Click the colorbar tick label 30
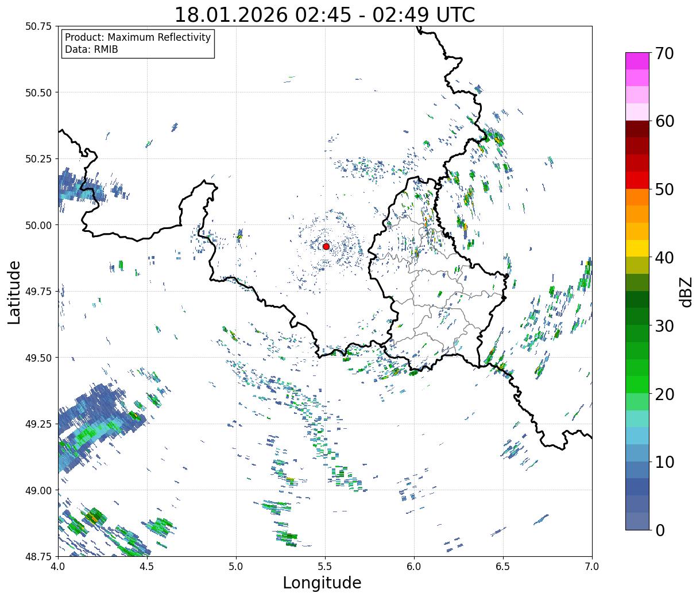 coord(664,326)
